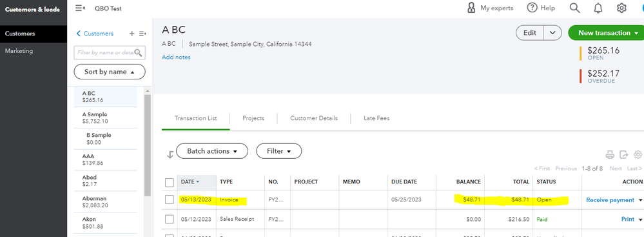Switch to the Customer Details tab
The width and height of the screenshot is (644, 237).
tap(314, 118)
